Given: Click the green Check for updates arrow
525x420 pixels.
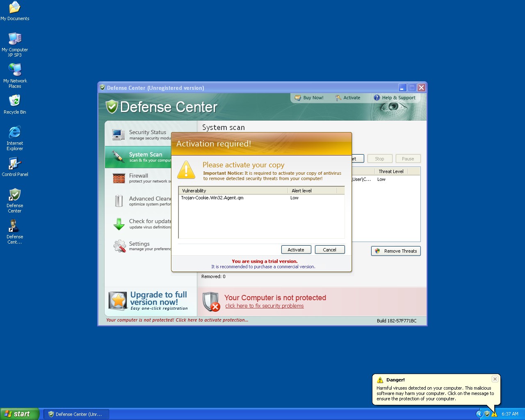Looking at the screenshot, I should tap(119, 224).
